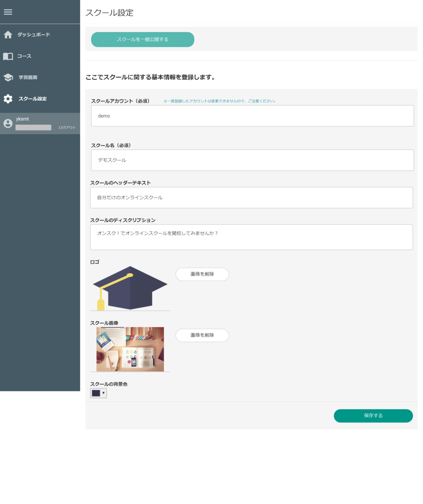
Task: Delete the logo image with 画像を削除
Action: [x=202, y=274]
